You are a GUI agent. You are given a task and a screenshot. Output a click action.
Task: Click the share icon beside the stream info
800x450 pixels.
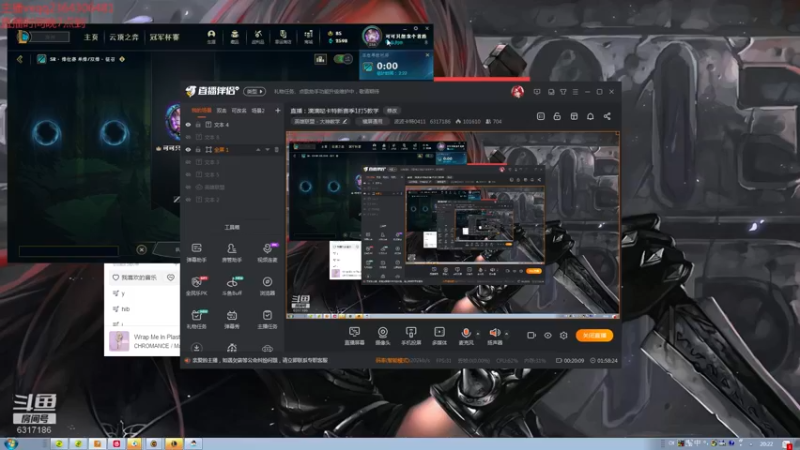tap(607, 116)
